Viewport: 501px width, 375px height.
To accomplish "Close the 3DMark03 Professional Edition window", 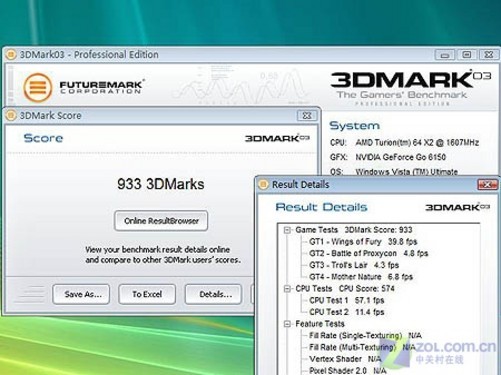I will coord(489,55).
